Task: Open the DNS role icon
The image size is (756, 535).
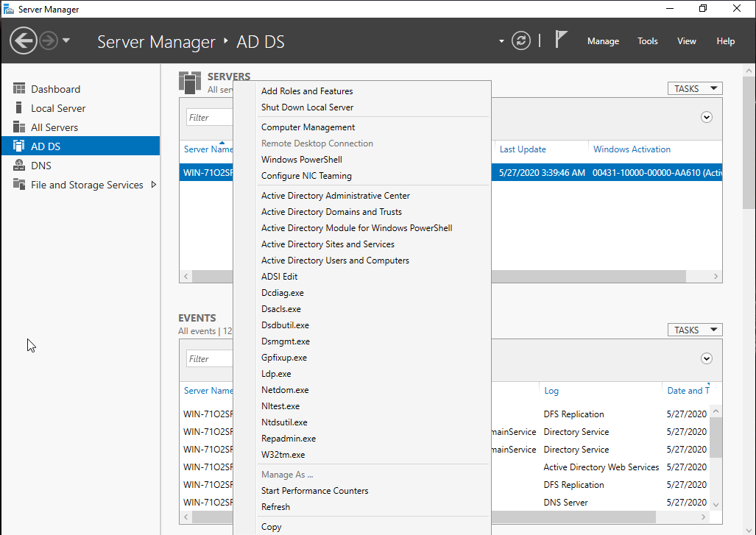Action: point(19,166)
